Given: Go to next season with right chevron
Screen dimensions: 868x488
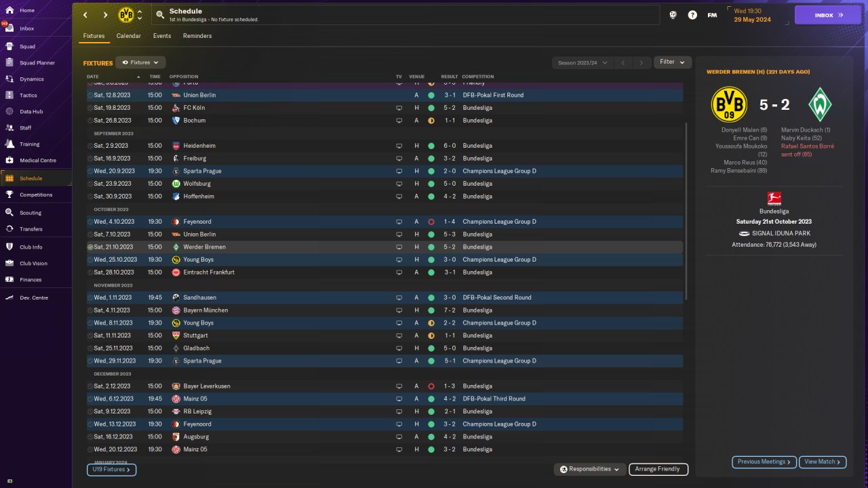Looking at the screenshot, I should pyautogui.click(x=642, y=62).
